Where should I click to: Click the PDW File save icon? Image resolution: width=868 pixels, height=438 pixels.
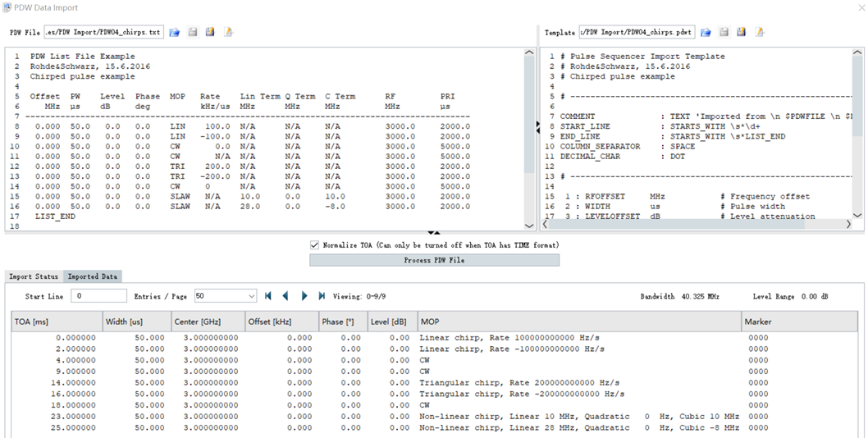tap(193, 33)
